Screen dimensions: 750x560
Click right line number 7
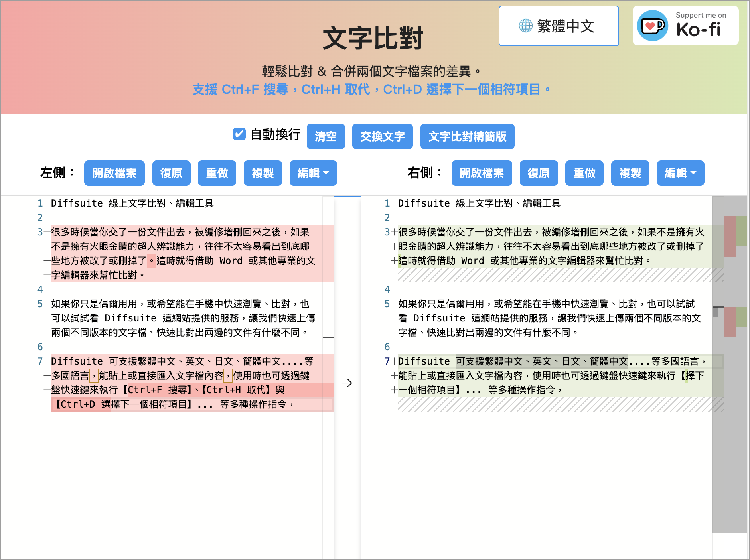point(387,361)
